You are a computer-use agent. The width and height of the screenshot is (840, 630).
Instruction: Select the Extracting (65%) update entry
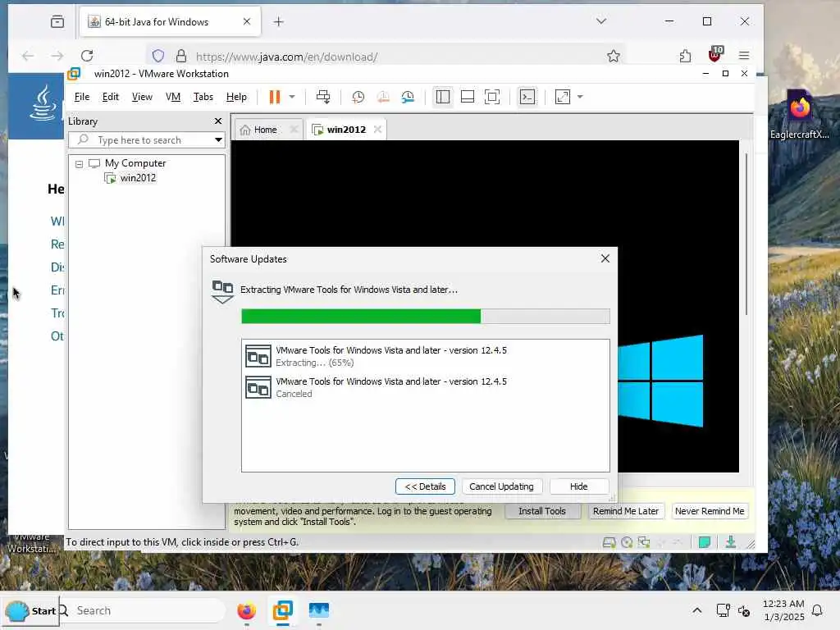pyautogui.click(x=426, y=356)
